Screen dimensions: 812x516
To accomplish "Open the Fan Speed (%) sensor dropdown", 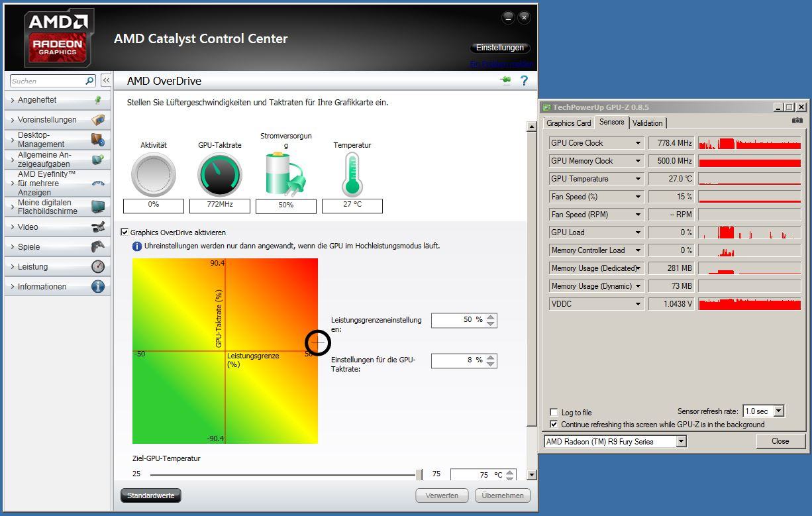I will (638, 197).
